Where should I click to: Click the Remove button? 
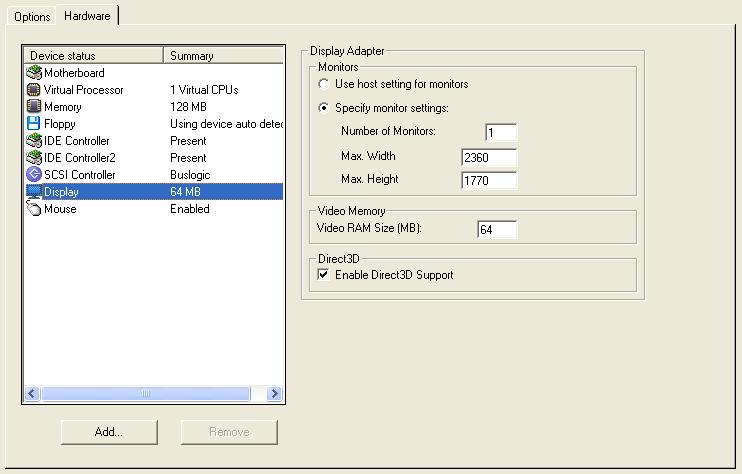pos(229,432)
